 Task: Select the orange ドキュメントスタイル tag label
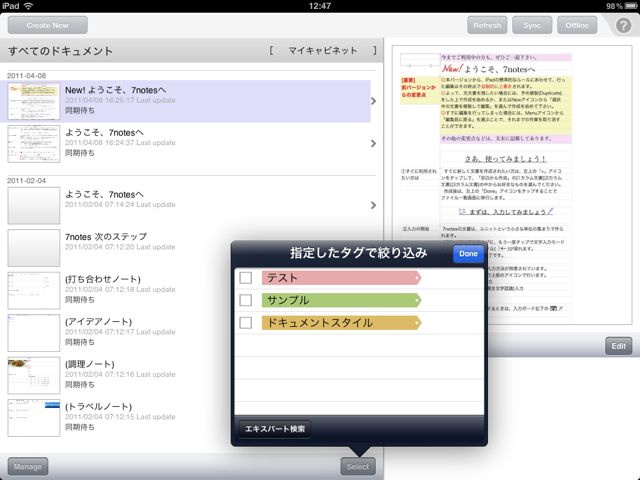pyautogui.click(x=341, y=322)
